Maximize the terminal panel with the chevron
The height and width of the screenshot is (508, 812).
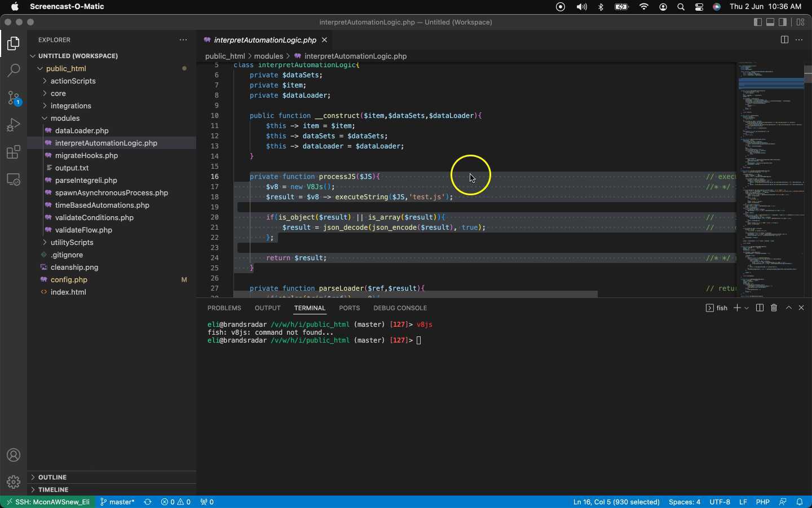pyautogui.click(x=789, y=308)
